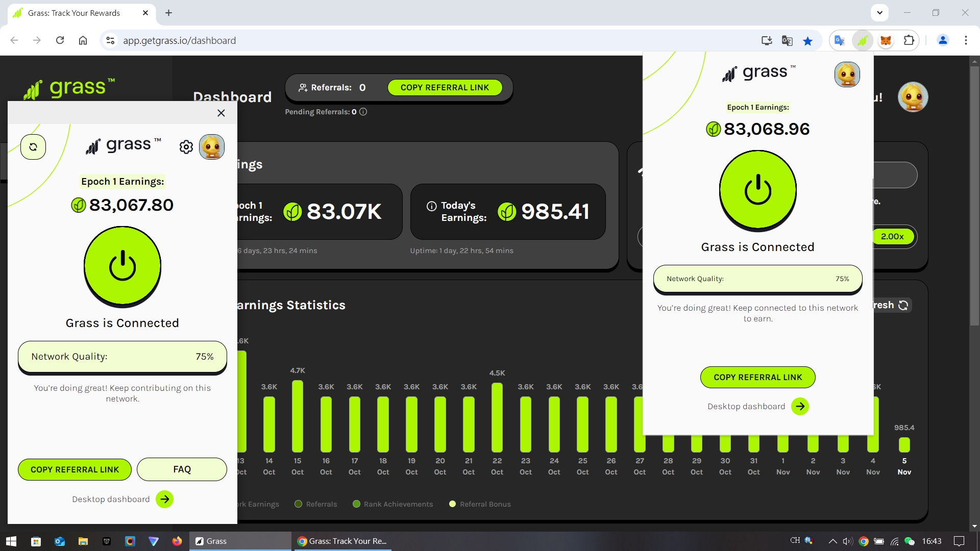Open Firefox from taskbar
This screenshot has width=980, height=551.
(177, 541)
